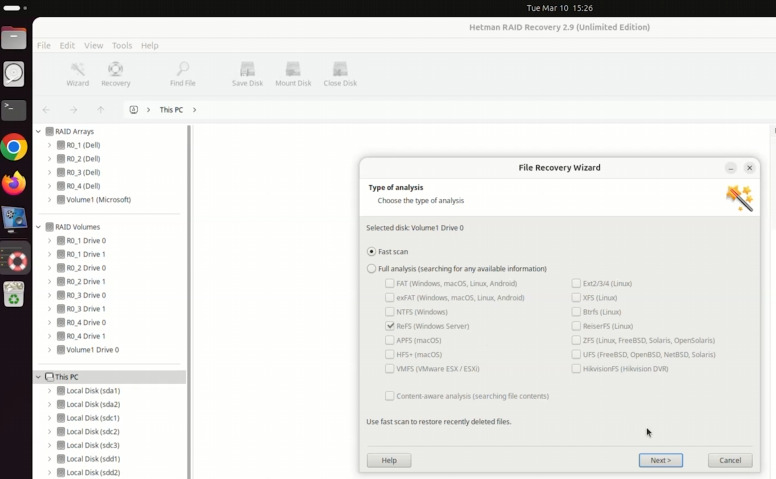Open the Wizard toolbar icon
Viewport: 776px width, 479px height.
pos(78,74)
